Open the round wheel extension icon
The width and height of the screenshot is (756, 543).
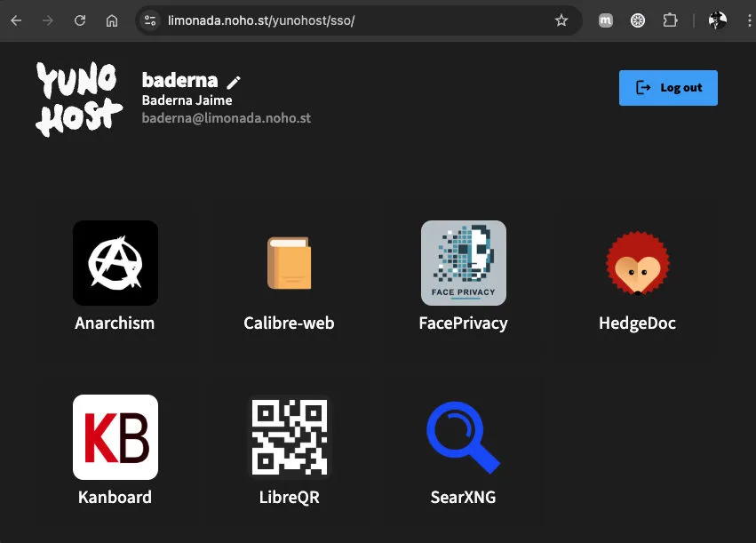click(x=638, y=20)
